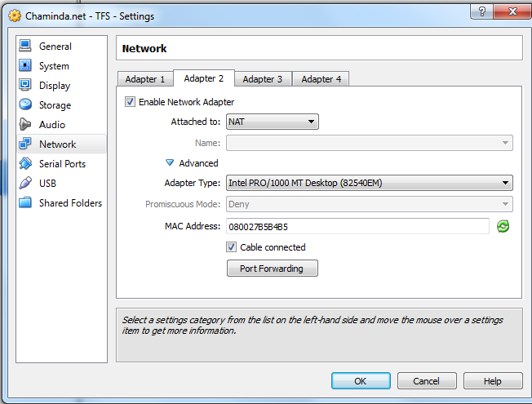Click inside the MAC Address field

point(357,226)
